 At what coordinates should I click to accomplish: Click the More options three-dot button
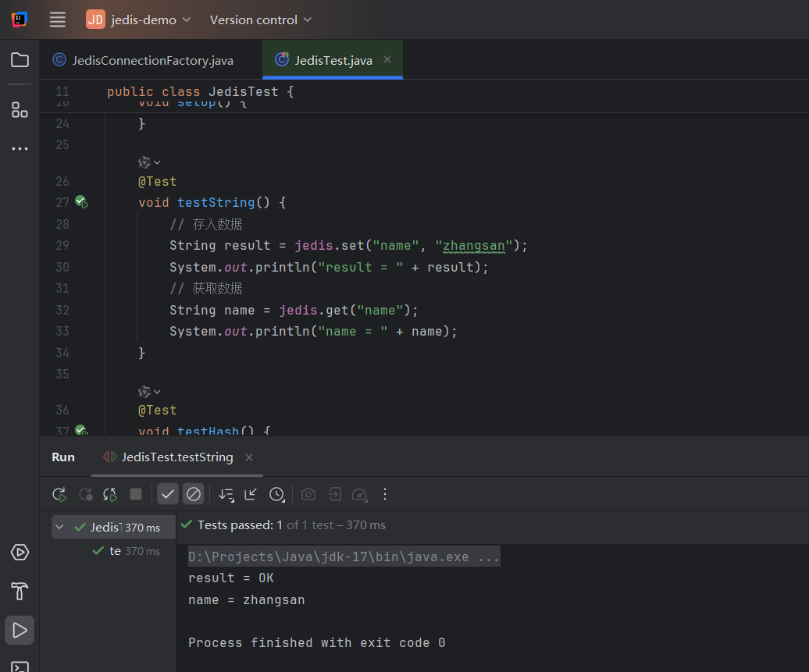tap(384, 494)
